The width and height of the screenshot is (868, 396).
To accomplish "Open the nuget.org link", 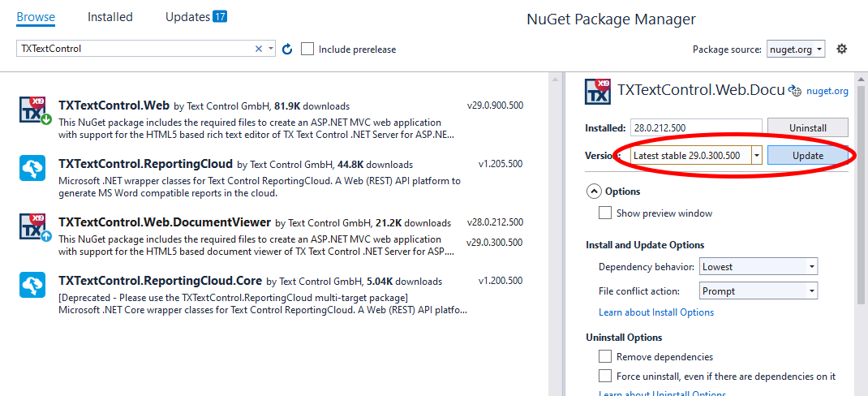I will (827, 91).
